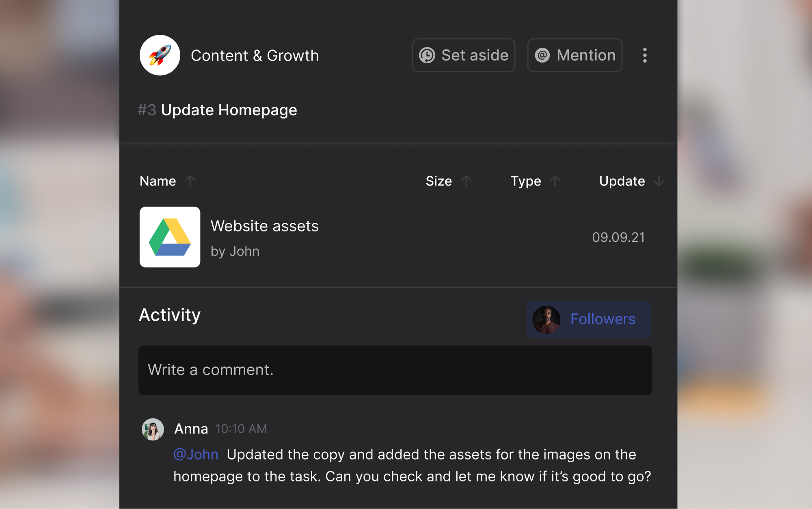This screenshot has width=812, height=509.
Task: Click the 09.09.21 update date
Action: pyautogui.click(x=618, y=237)
